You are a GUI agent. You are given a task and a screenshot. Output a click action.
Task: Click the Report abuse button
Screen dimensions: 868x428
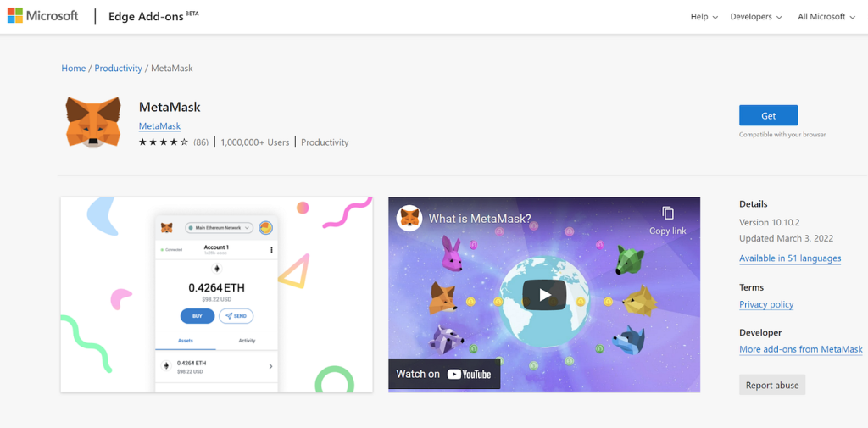(772, 385)
